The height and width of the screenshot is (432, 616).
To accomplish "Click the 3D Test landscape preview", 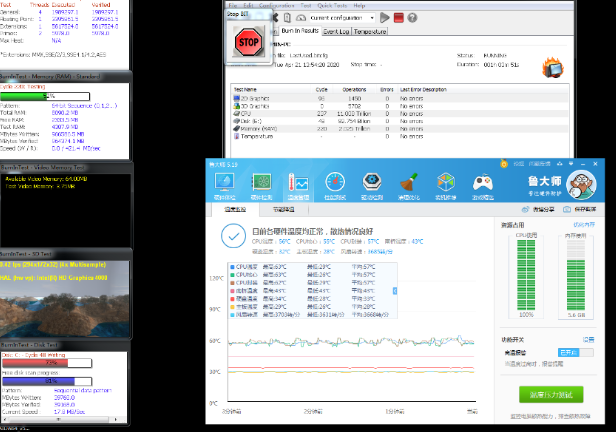I will click(x=65, y=299).
